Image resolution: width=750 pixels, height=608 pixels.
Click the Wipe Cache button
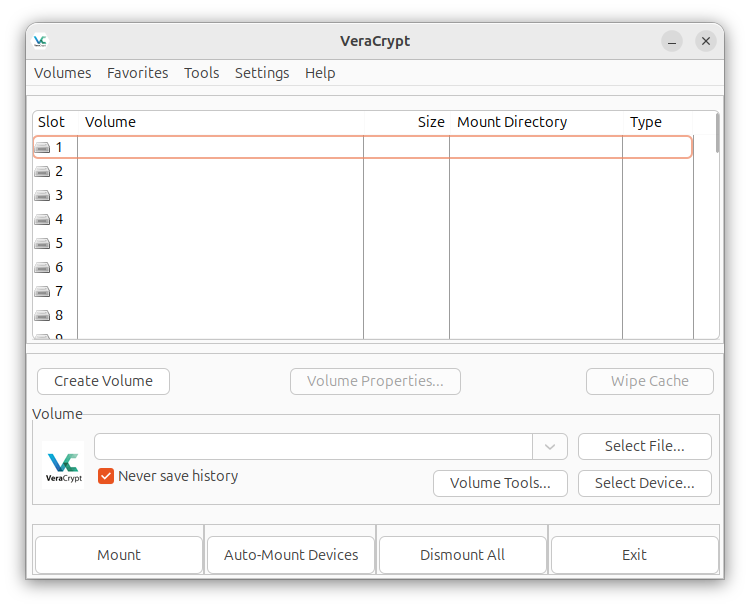coord(650,381)
